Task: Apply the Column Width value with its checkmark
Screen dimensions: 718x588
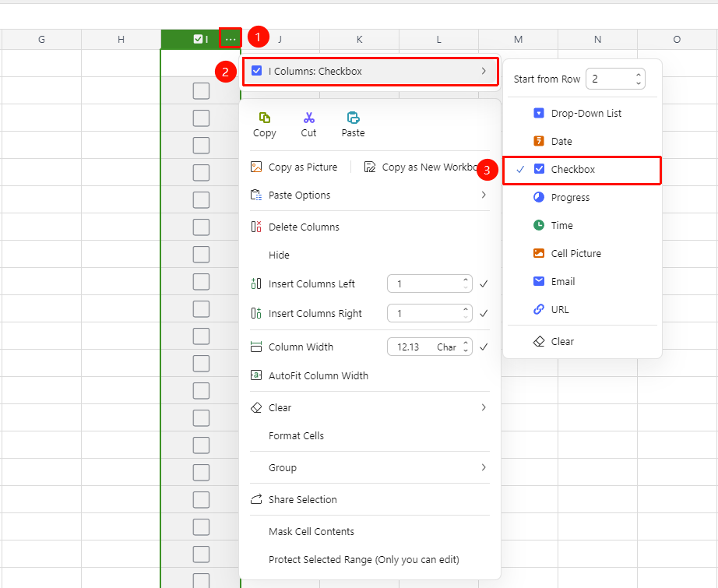Action: click(x=484, y=347)
